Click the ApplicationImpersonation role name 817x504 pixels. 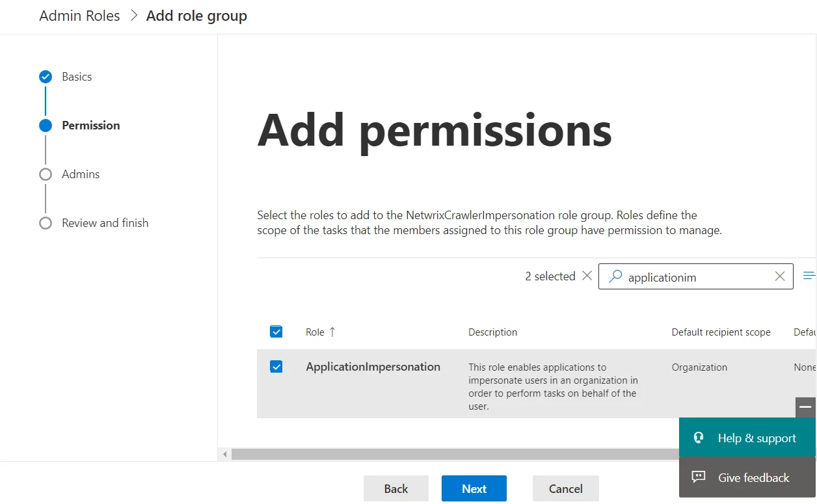pyautogui.click(x=373, y=367)
